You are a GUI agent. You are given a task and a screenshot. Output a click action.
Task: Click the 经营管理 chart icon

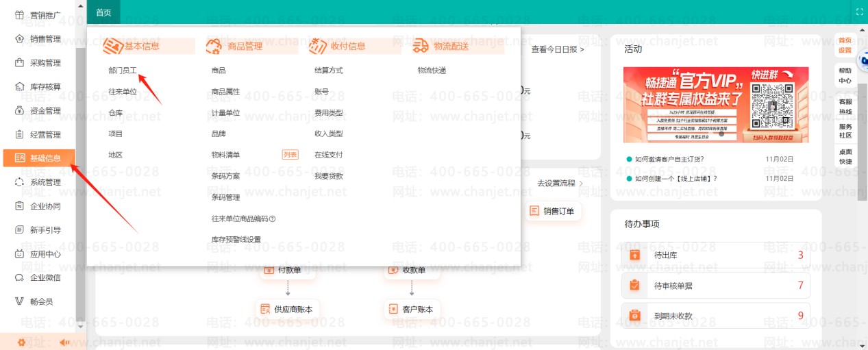(x=19, y=134)
